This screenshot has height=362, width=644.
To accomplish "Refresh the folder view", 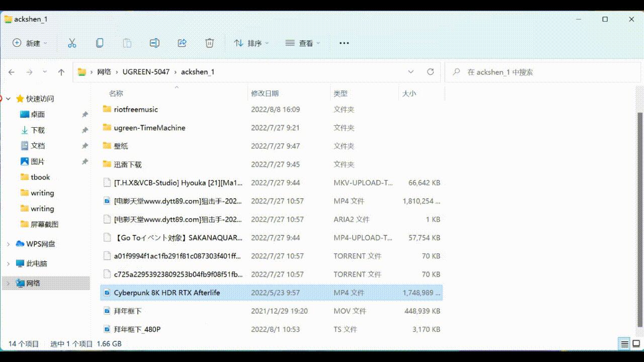I will click(x=430, y=71).
